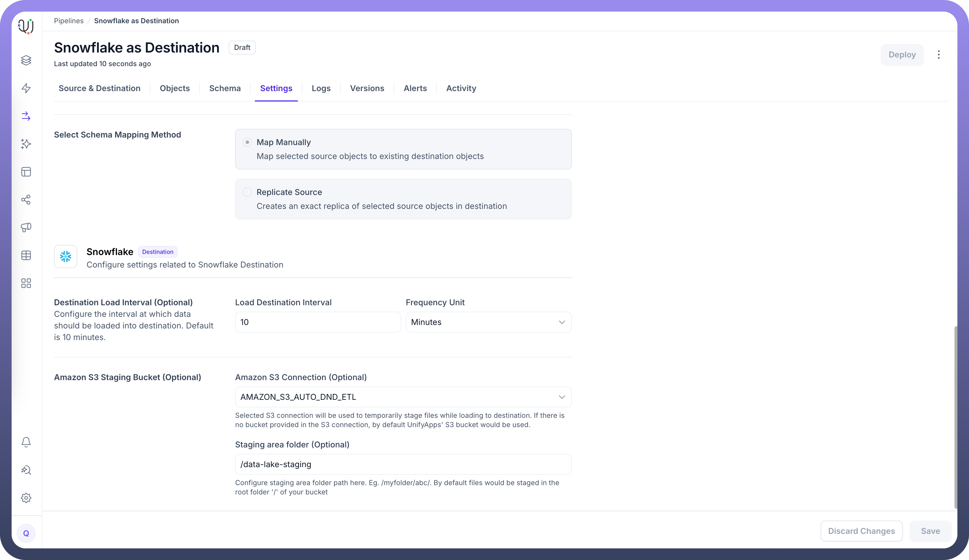Screen dimensions: 969x560
Task: Expand the Amazon S3 Connection dropdown
Action: pos(403,397)
